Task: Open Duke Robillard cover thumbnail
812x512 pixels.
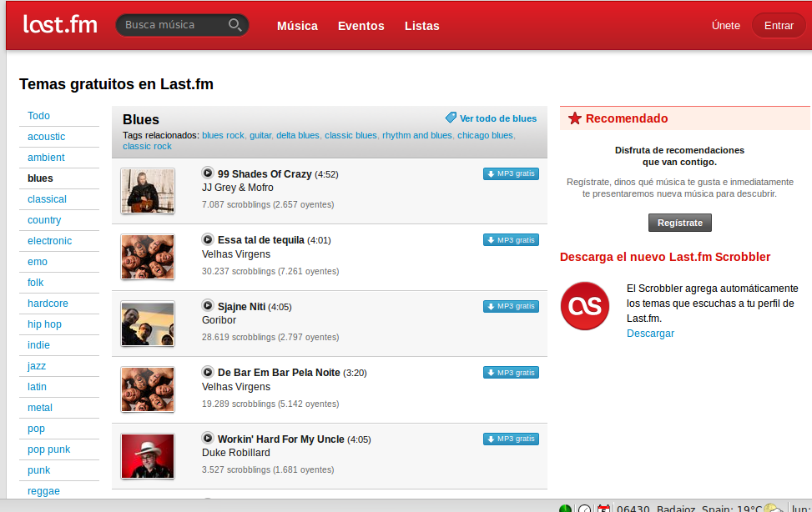Action: pos(148,456)
